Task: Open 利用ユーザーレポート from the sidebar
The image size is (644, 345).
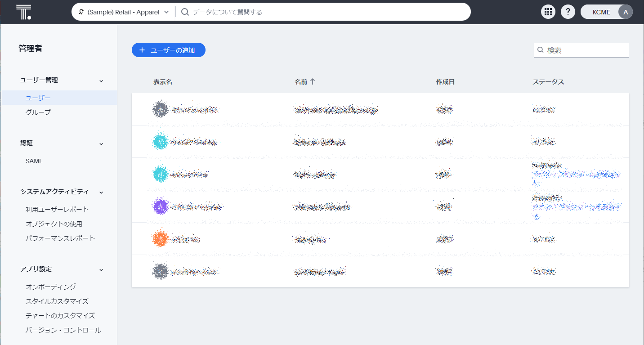Action: [57, 209]
